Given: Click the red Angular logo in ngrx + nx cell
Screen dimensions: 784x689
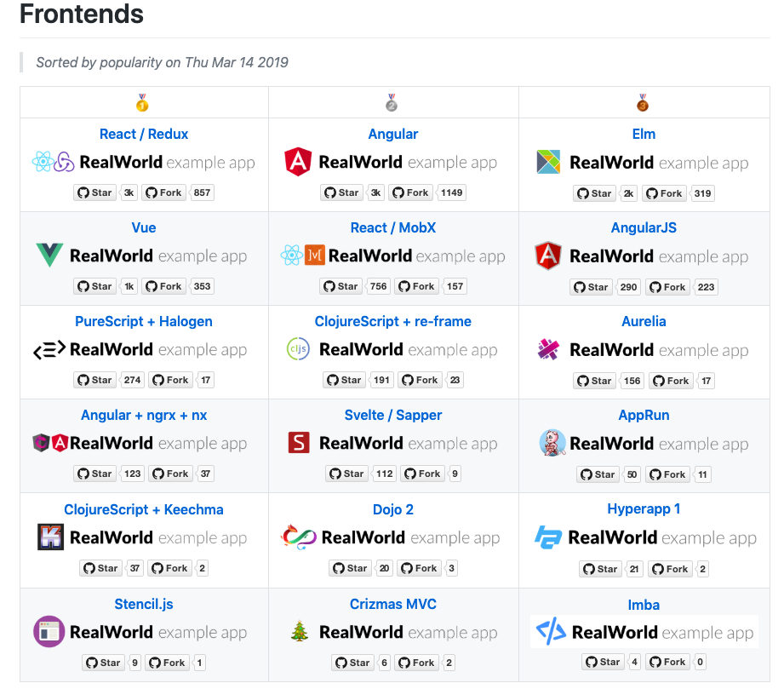Looking at the screenshot, I should 60,442.
